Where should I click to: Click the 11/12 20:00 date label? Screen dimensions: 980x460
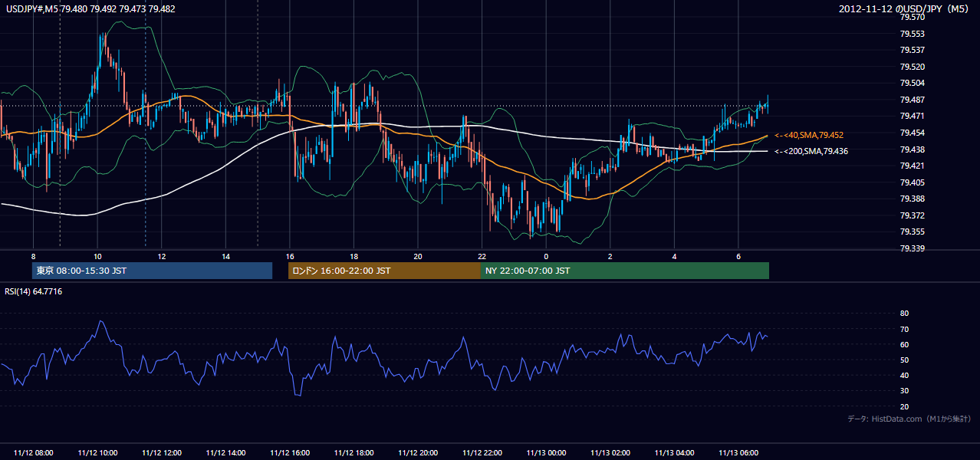point(418,453)
